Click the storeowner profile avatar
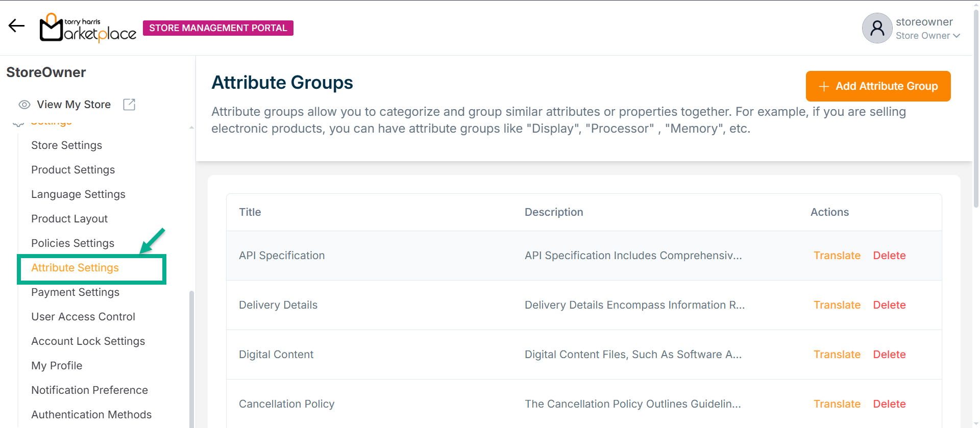 click(x=877, y=28)
